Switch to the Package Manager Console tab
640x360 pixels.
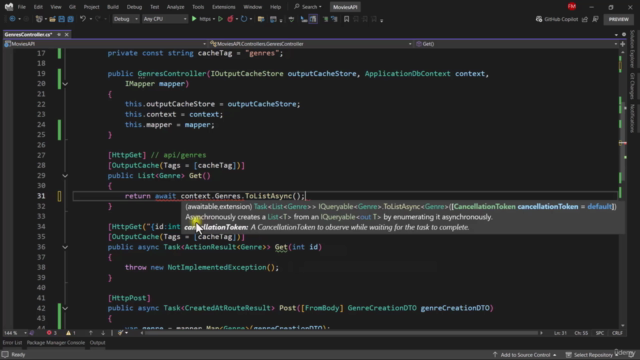pos(56,343)
